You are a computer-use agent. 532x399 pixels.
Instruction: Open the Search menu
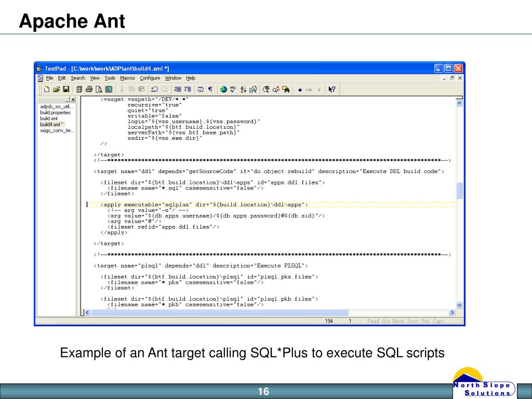(78, 78)
